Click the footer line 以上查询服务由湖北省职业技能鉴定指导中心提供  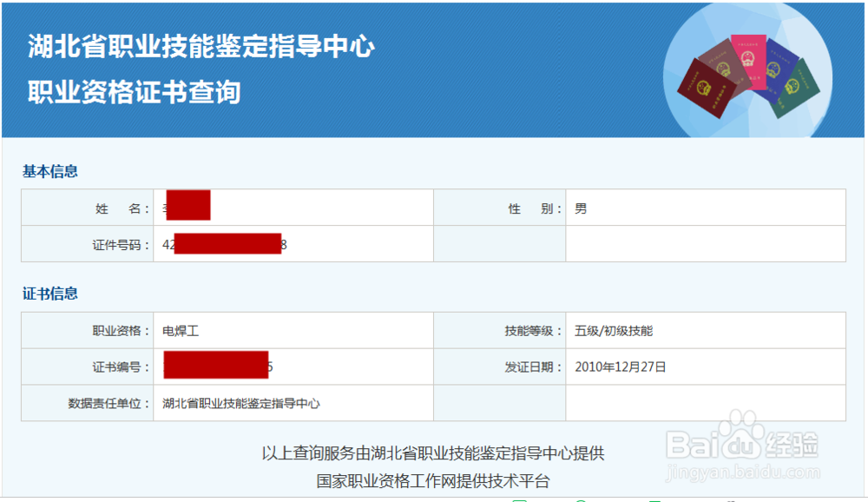point(433,453)
